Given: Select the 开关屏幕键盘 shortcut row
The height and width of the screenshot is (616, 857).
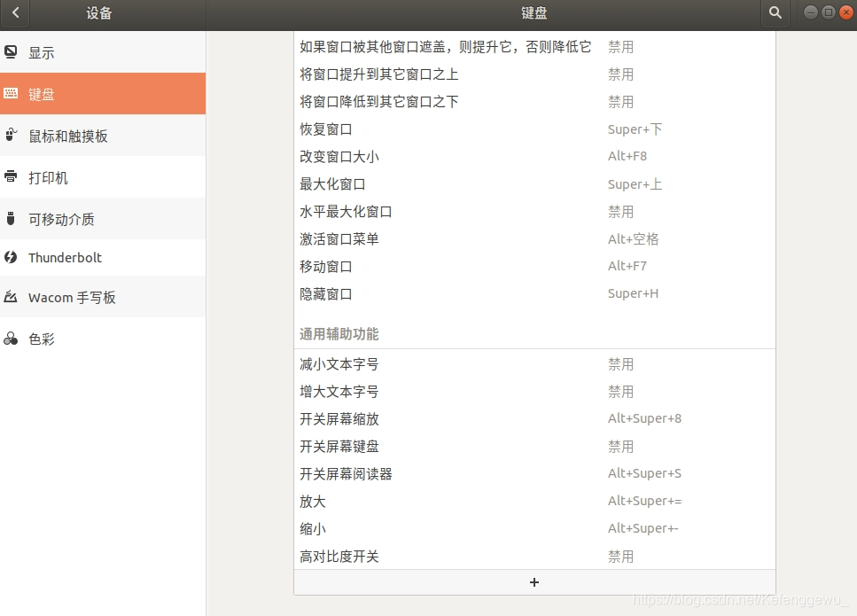Looking at the screenshot, I should tap(534, 446).
